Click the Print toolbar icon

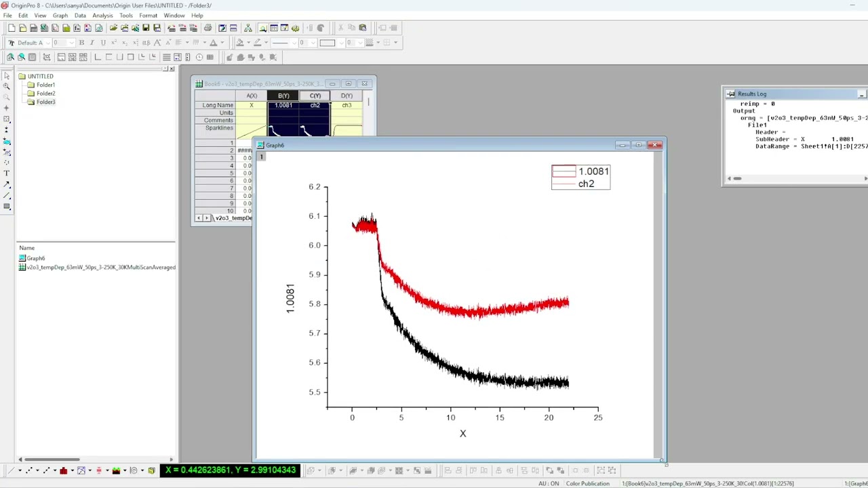coord(208,28)
